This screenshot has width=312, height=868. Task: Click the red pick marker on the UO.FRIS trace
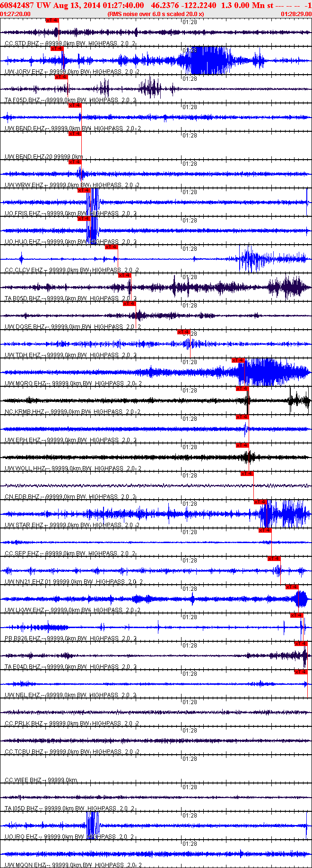[84, 190]
